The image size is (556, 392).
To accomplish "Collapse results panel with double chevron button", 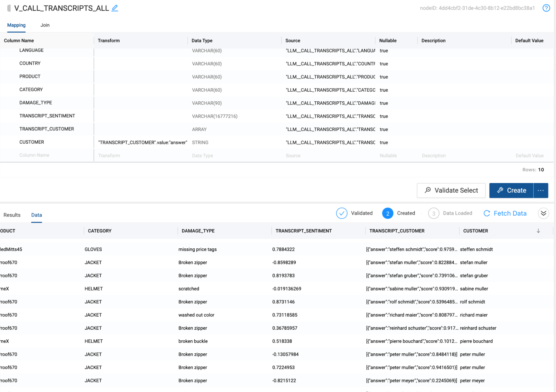I will tap(543, 213).
